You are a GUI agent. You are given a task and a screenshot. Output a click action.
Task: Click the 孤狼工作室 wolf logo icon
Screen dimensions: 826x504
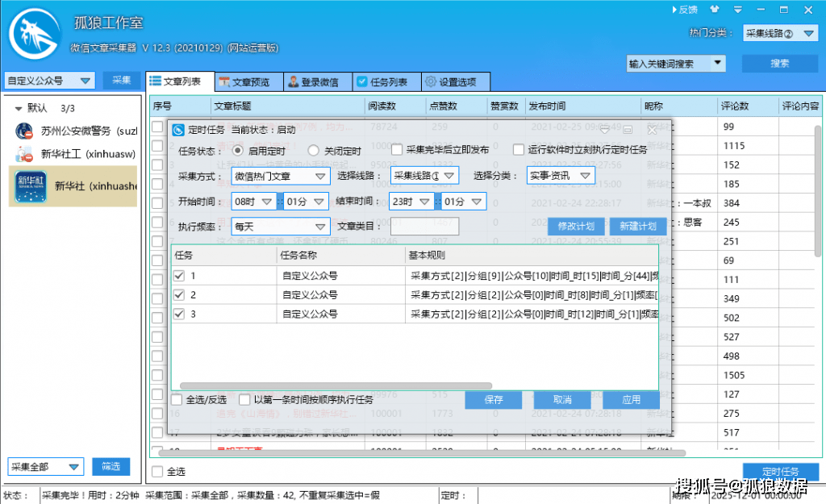tap(34, 34)
